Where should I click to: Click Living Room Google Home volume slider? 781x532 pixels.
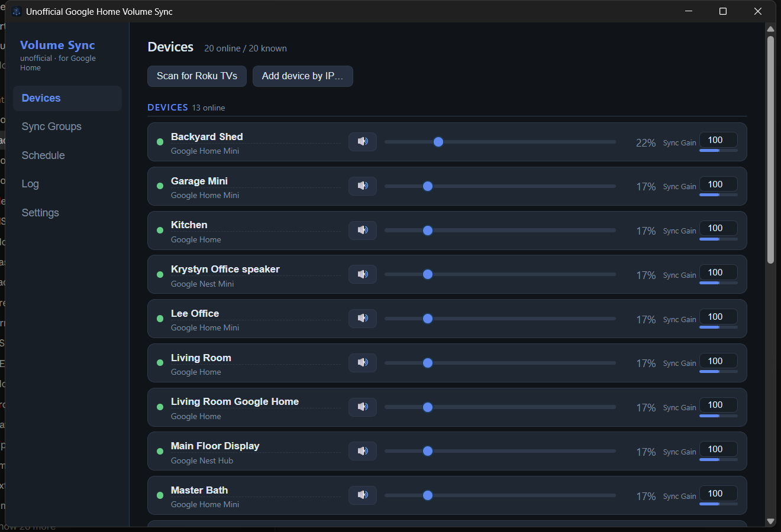pos(500,407)
